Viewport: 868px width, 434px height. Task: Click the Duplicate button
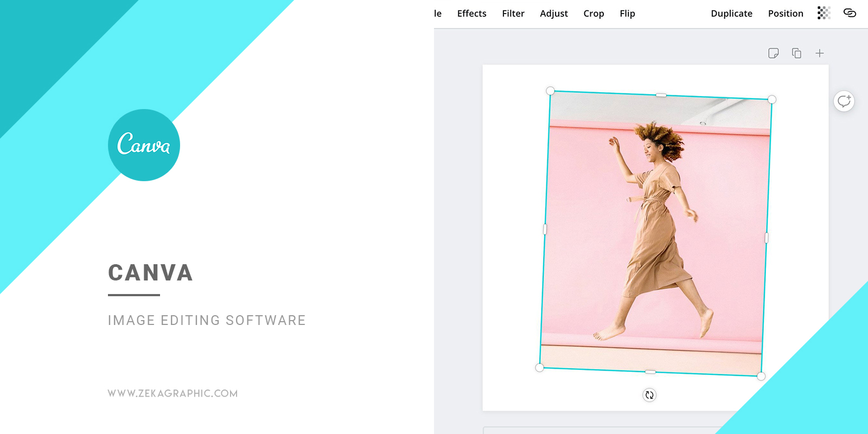[x=731, y=14]
